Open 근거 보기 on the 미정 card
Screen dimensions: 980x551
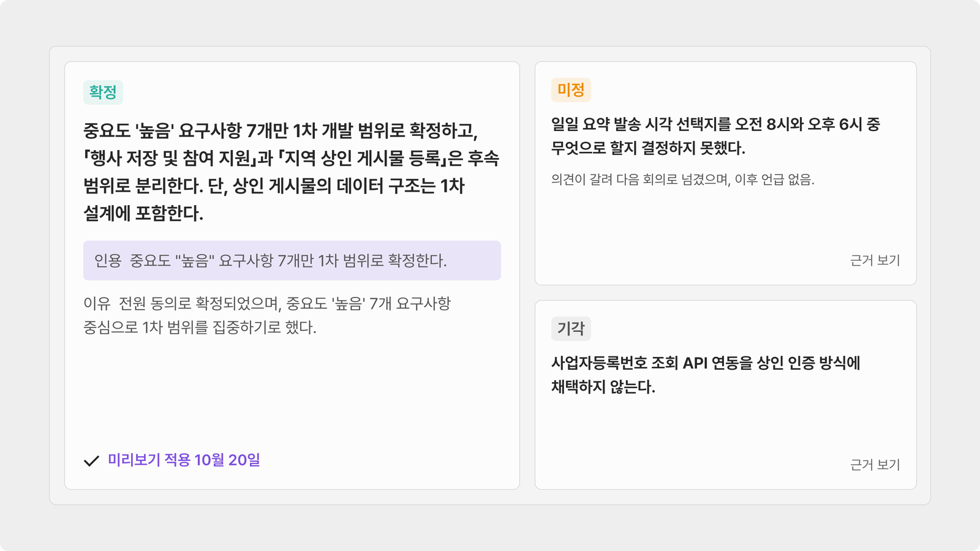875,260
